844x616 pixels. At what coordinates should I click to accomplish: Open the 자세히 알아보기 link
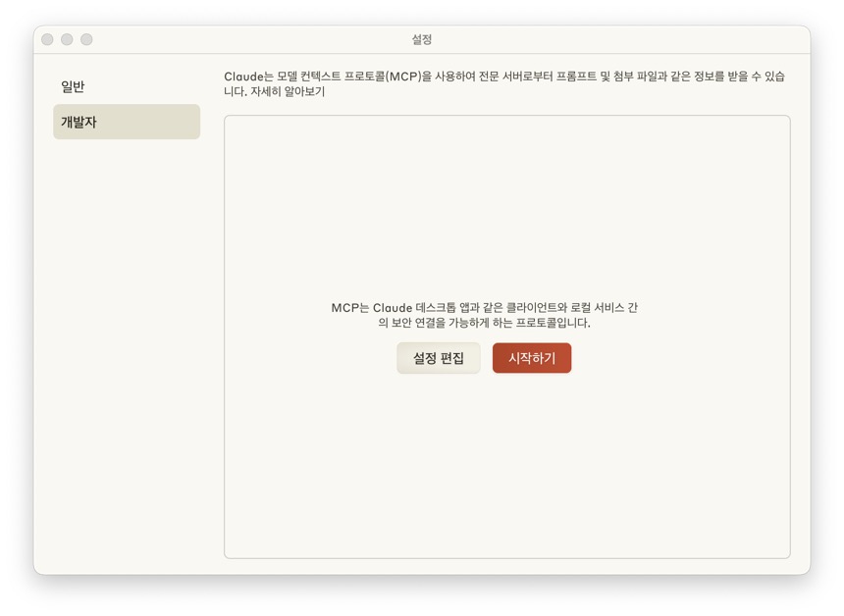(x=288, y=92)
